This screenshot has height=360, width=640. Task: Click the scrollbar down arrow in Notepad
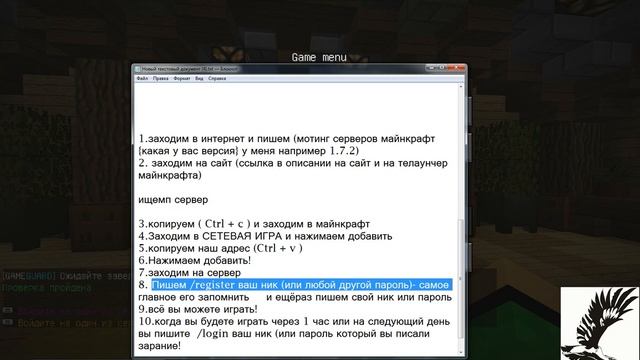[x=461, y=352]
